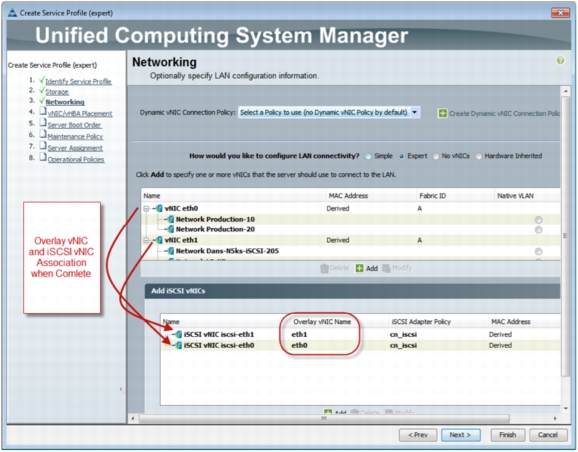Click scroll up arrow of vertical scrollbar

tap(566, 91)
